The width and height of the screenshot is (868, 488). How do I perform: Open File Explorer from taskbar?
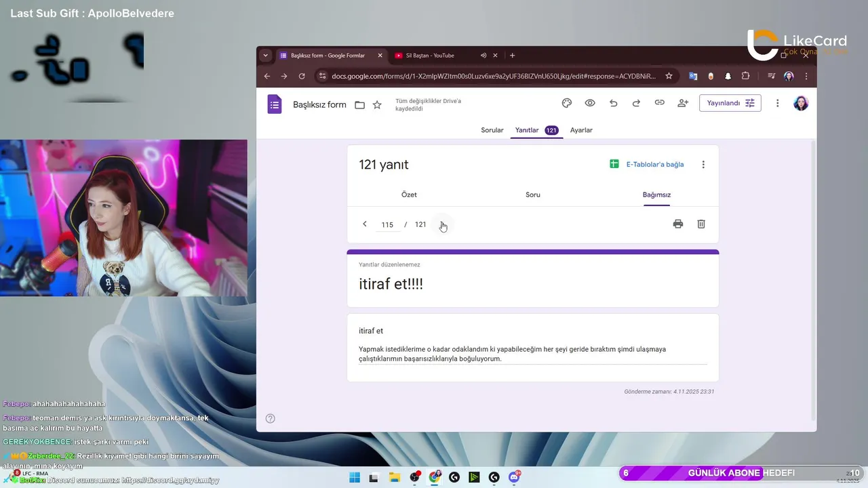(x=394, y=477)
